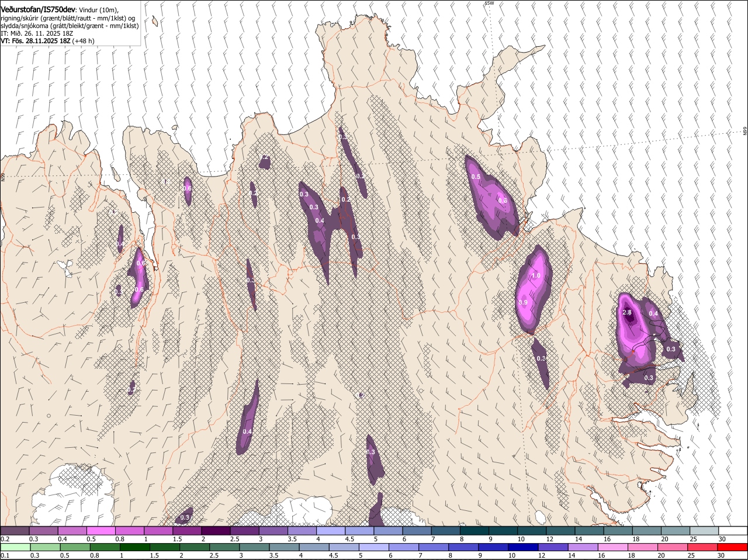Click the 1.0 precipitation value on the map
Viewport: 748px width, 560px height.
click(535, 275)
